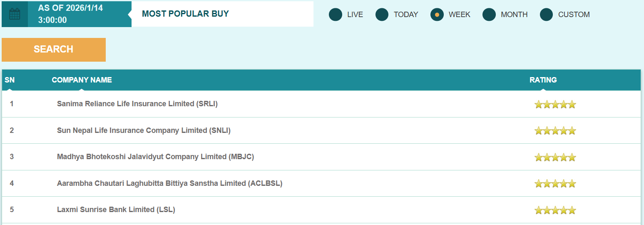Open Sanima Reliance Life Insurance Limited link
The image size is (644, 225).
tap(137, 104)
